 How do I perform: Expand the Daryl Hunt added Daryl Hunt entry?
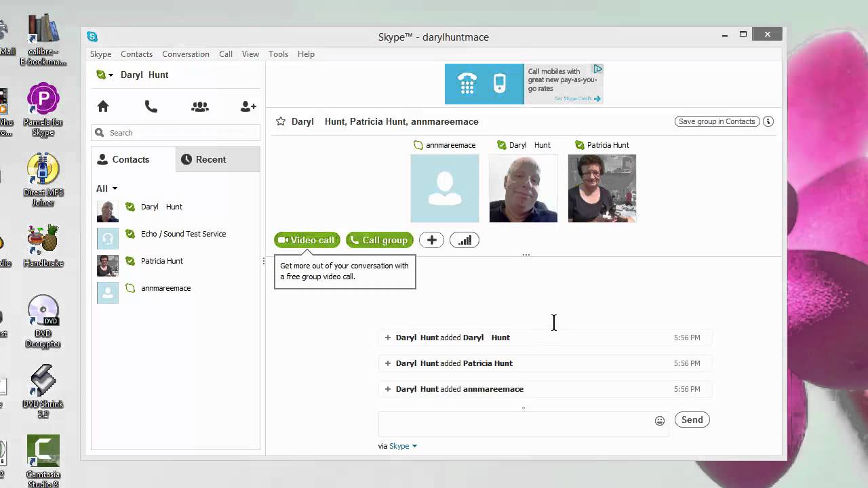pos(388,338)
